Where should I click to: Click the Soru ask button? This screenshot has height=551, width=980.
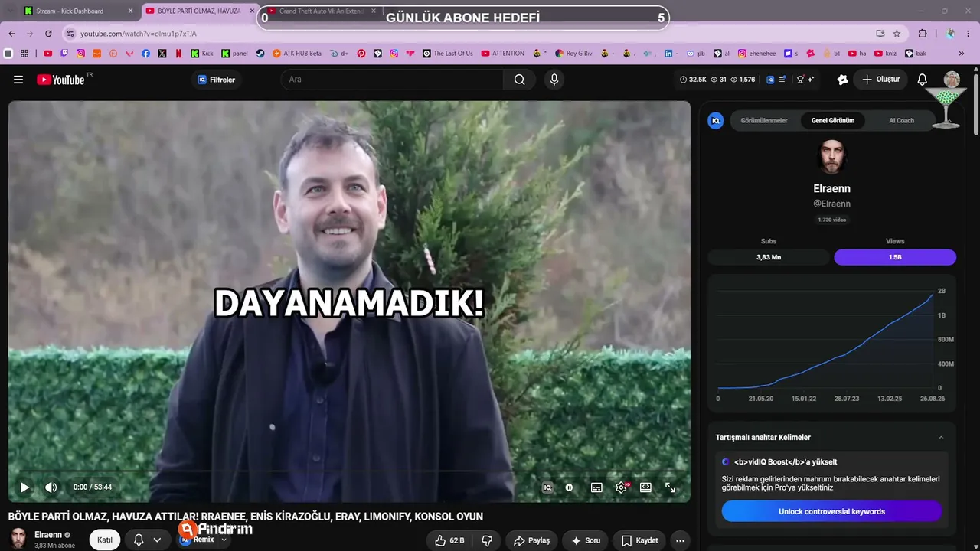(x=586, y=540)
